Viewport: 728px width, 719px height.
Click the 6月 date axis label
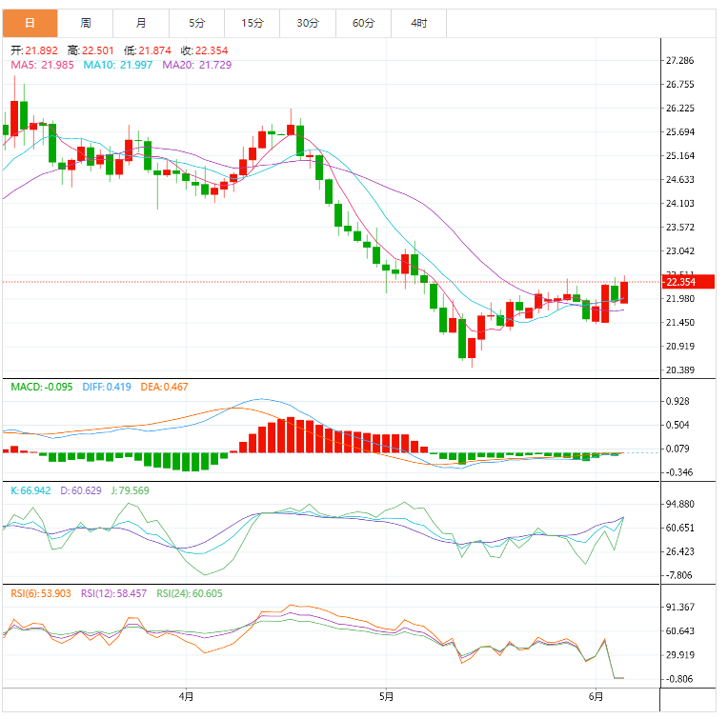click(x=596, y=697)
